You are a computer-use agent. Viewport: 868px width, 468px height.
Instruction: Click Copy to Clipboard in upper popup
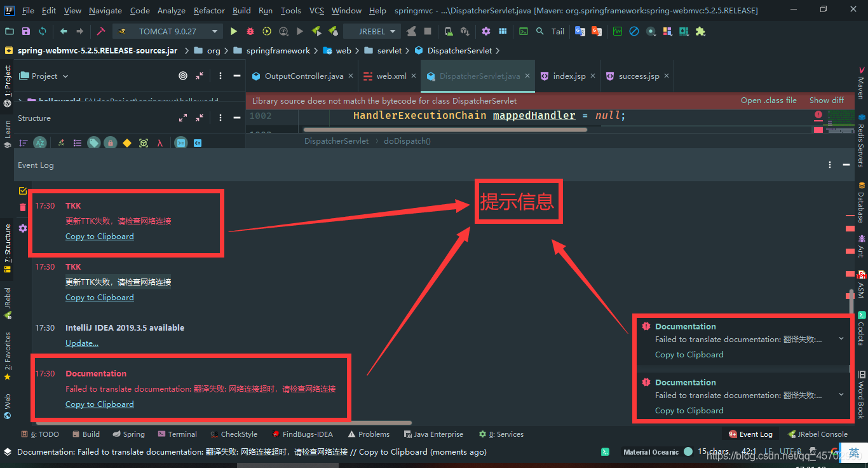689,355
